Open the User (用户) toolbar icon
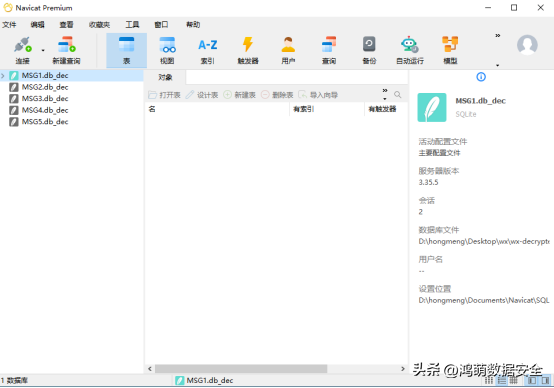The width and height of the screenshot is (554, 388). tap(288, 51)
